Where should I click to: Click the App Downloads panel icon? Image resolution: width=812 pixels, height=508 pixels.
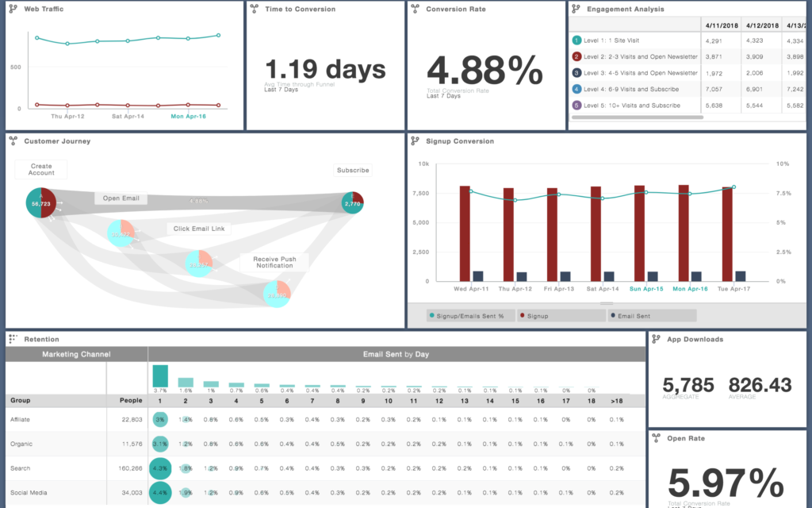click(656, 339)
